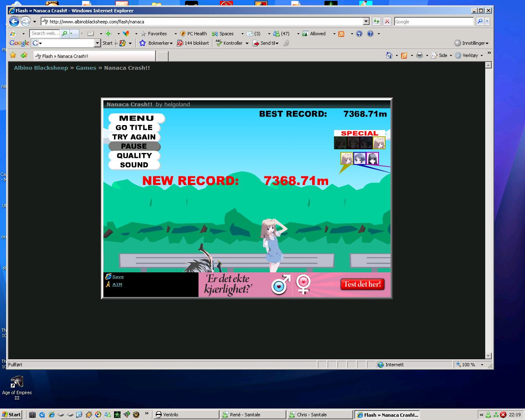Expand the address bar URL dropdown
Image resolution: width=525 pixels, height=420 pixels.
point(366,22)
